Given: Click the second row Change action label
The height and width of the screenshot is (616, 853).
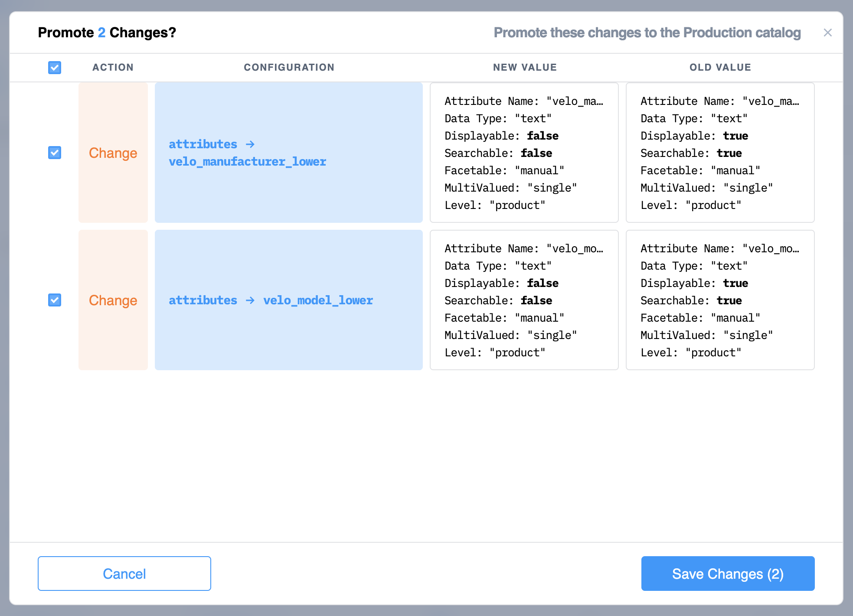Looking at the screenshot, I should (x=113, y=300).
